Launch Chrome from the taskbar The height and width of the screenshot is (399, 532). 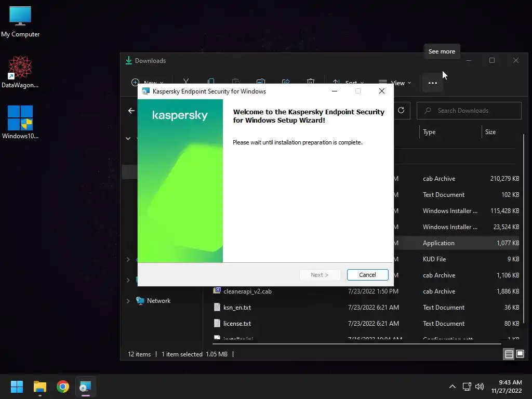(63, 387)
